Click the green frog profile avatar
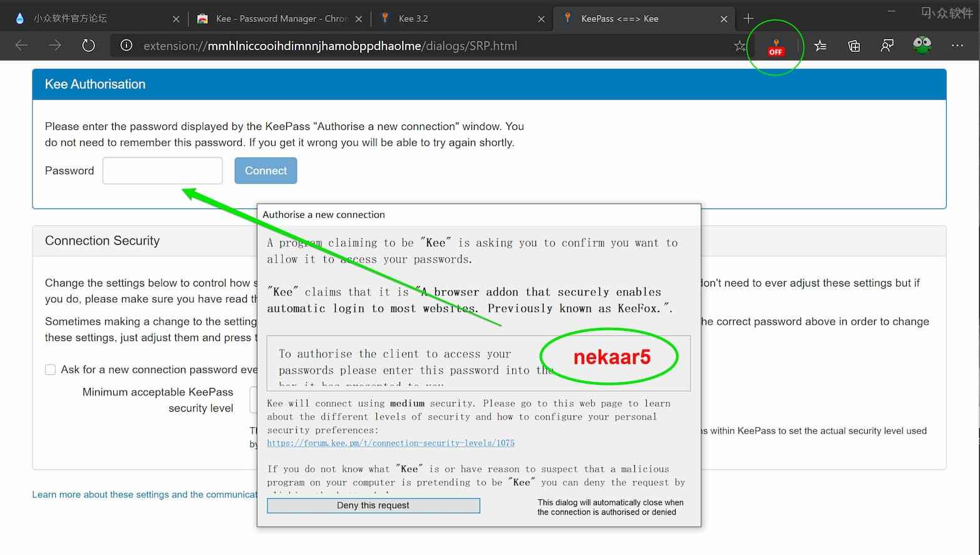The height and width of the screenshot is (555, 980). tap(922, 45)
